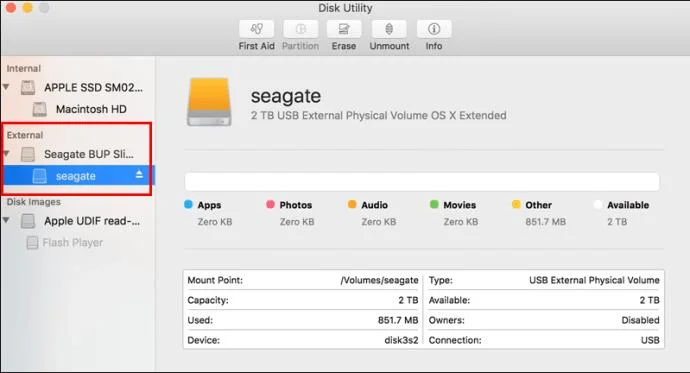The width and height of the screenshot is (690, 373).
Task: Click the seagate volume icon in sidebar
Action: pyautogui.click(x=40, y=176)
